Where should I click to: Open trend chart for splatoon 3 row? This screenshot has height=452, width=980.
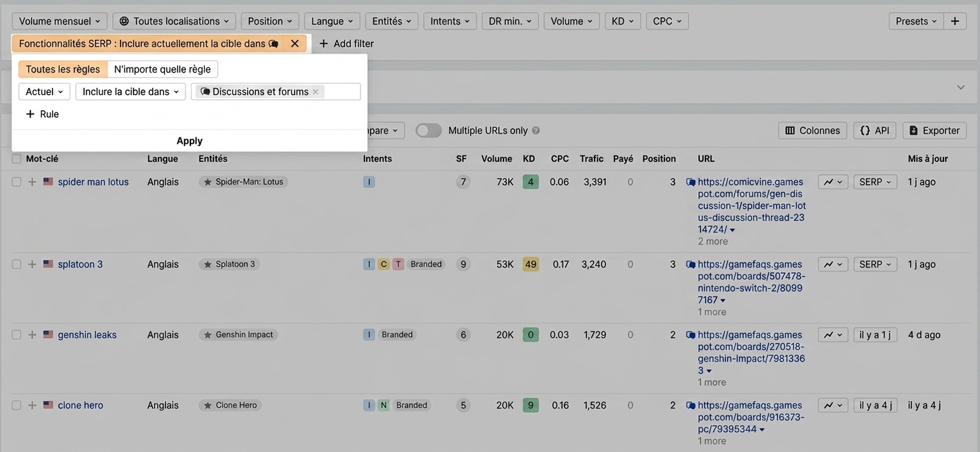(833, 265)
